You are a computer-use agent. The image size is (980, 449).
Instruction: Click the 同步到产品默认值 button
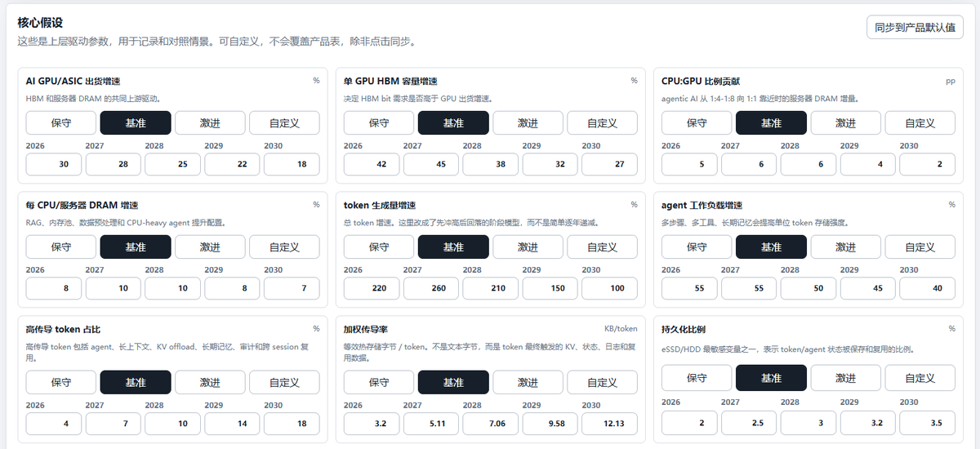[x=915, y=27]
